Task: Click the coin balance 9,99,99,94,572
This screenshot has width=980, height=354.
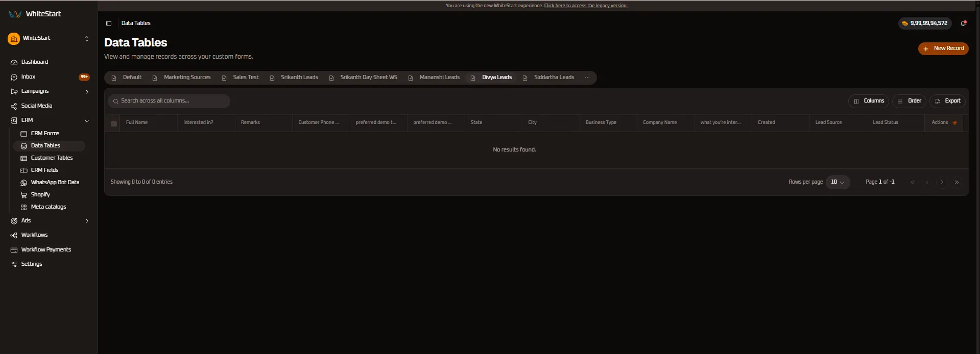Action: 925,23
